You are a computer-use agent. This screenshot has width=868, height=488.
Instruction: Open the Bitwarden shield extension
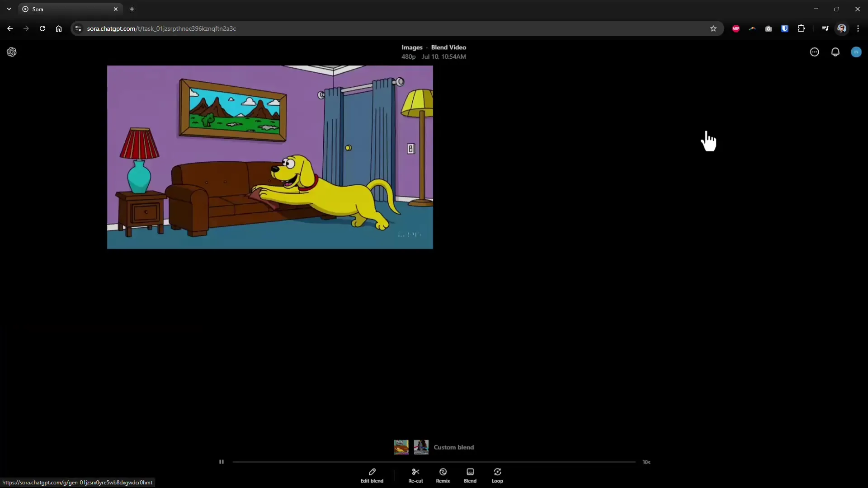point(785,28)
